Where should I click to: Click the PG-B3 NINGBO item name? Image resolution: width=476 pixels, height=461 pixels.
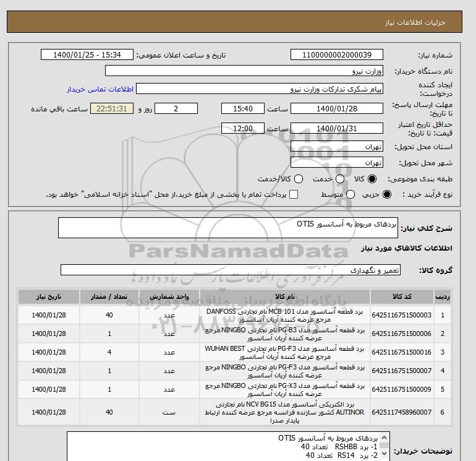285,334
